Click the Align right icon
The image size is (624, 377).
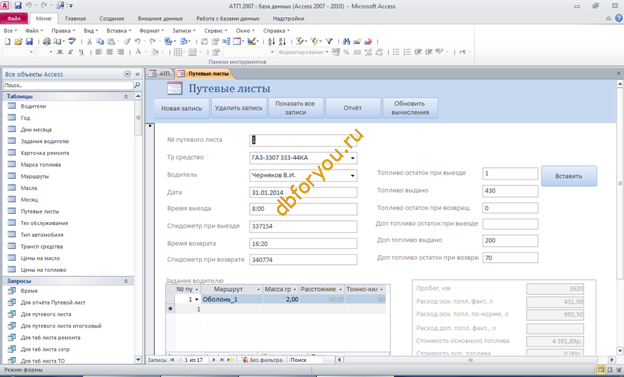(120, 52)
